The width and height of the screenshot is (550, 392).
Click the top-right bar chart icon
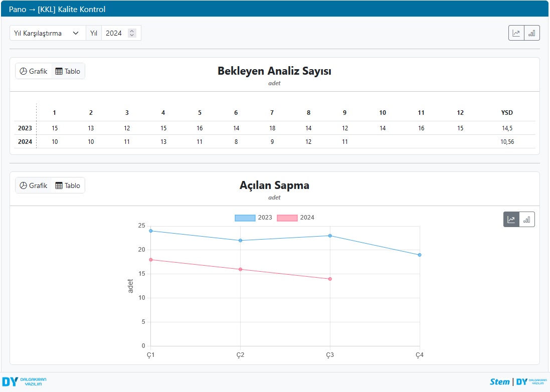(x=531, y=33)
